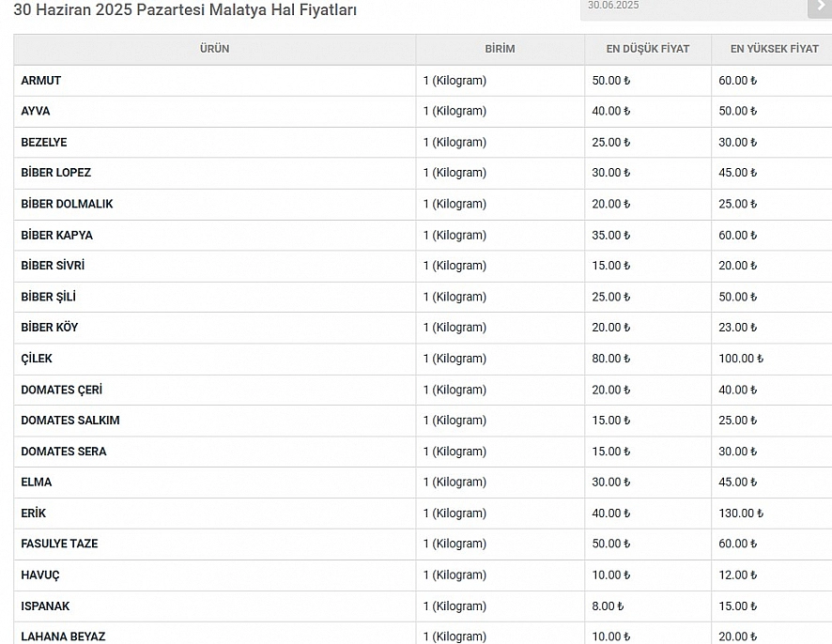The image size is (832, 644).
Task: Click the ÜRÜN column header
Action: (214, 49)
